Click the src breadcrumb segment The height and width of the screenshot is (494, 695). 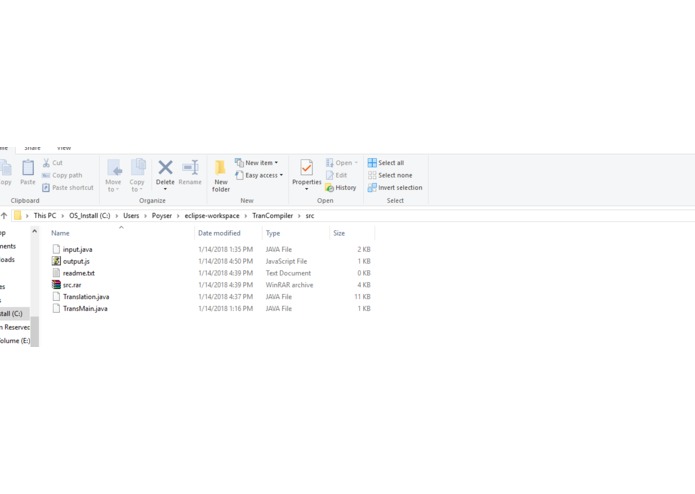tap(310, 216)
